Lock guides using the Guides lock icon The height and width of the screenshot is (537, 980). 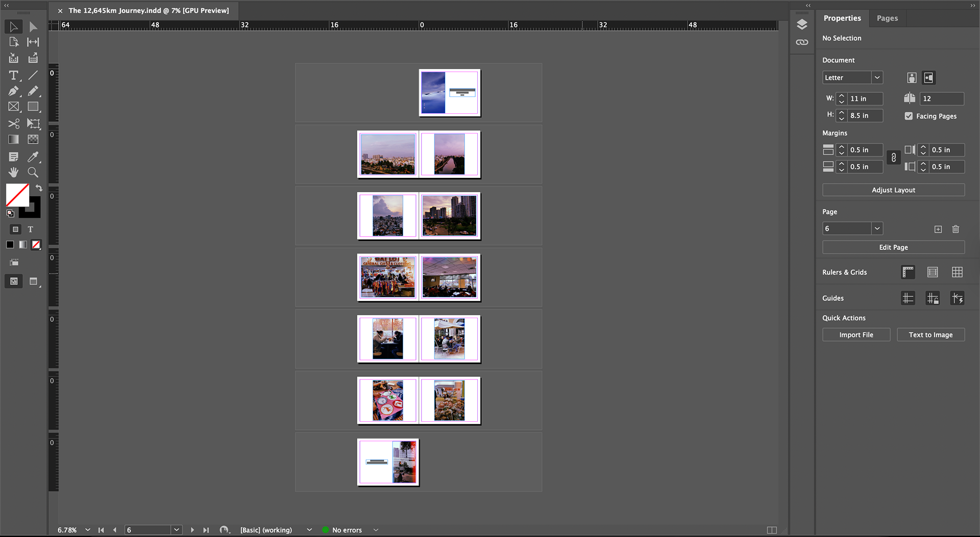(x=933, y=298)
